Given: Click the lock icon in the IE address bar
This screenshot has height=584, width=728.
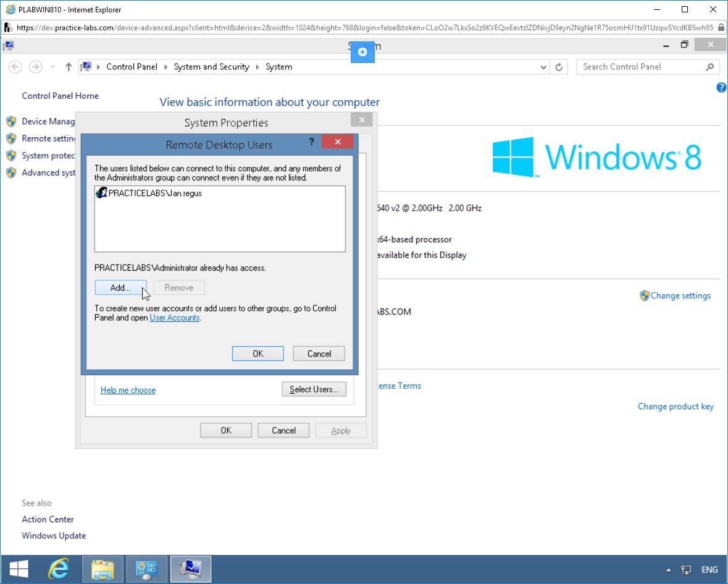Looking at the screenshot, I should (x=721, y=28).
